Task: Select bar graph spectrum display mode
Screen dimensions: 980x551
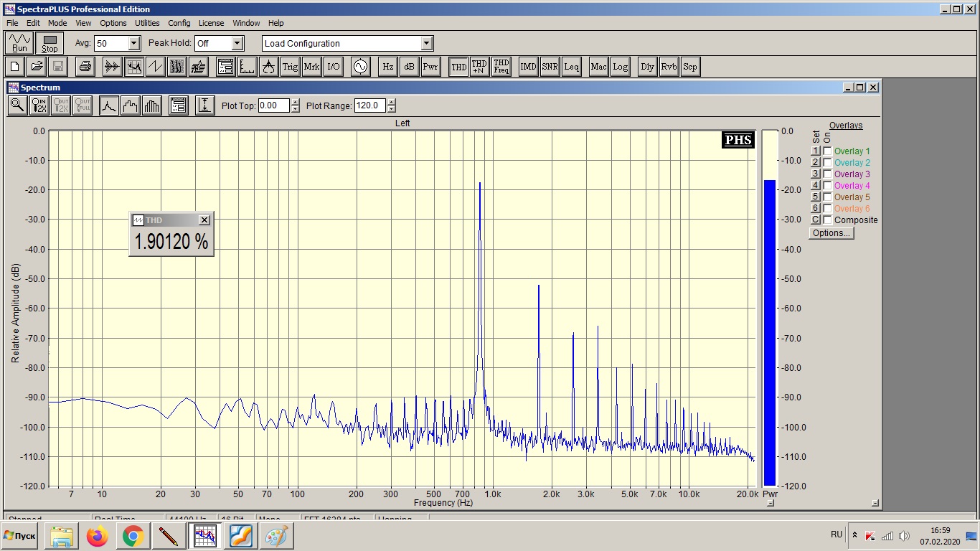Action: [152, 105]
